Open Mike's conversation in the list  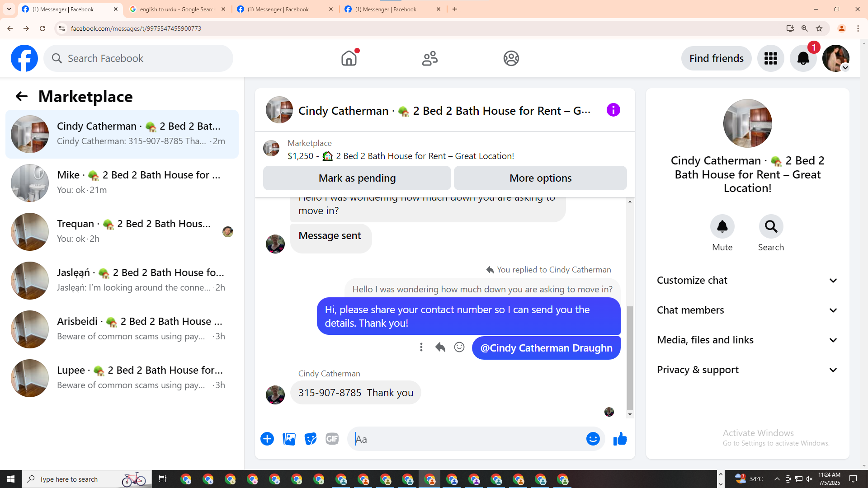click(x=122, y=183)
